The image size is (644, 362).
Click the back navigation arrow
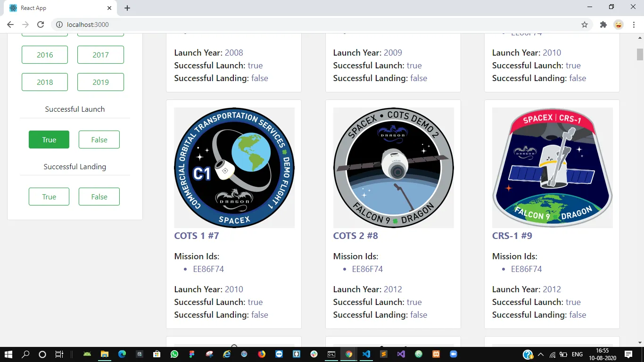click(10, 25)
